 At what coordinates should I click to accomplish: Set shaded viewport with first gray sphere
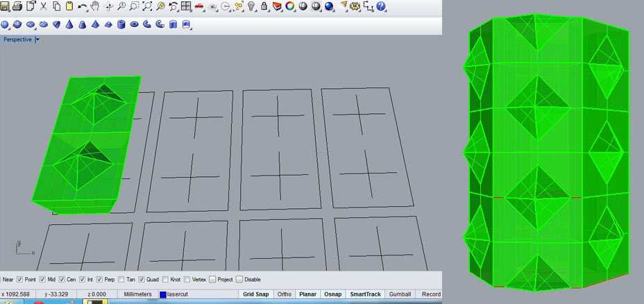tap(303, 6)
